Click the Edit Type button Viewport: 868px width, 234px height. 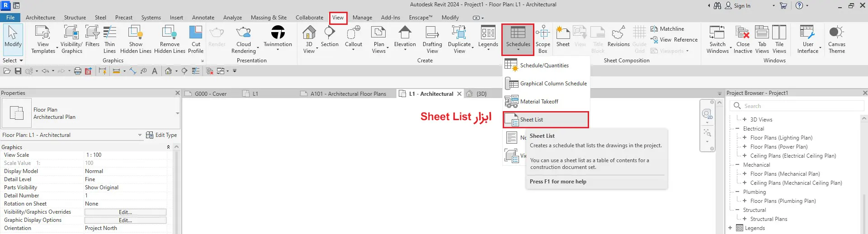tap(161, 135)
